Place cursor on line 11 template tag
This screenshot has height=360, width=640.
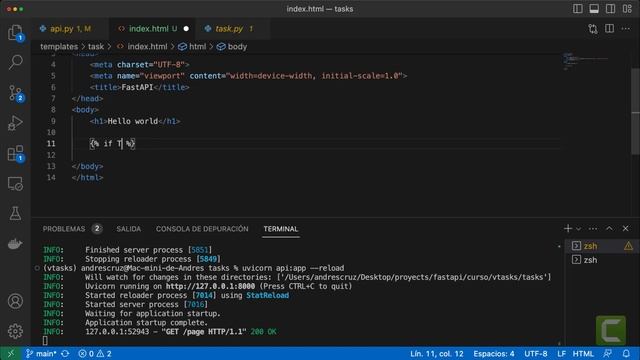pos(112,143)
